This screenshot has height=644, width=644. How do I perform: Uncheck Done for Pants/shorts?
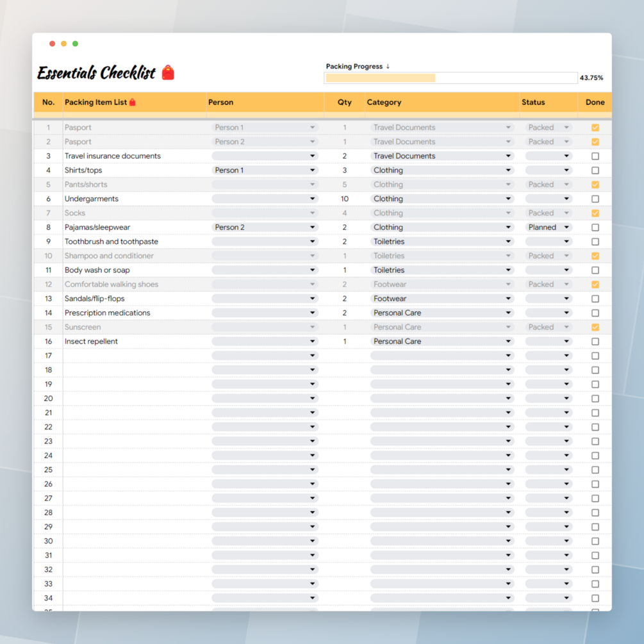click(x=595, y=185)
